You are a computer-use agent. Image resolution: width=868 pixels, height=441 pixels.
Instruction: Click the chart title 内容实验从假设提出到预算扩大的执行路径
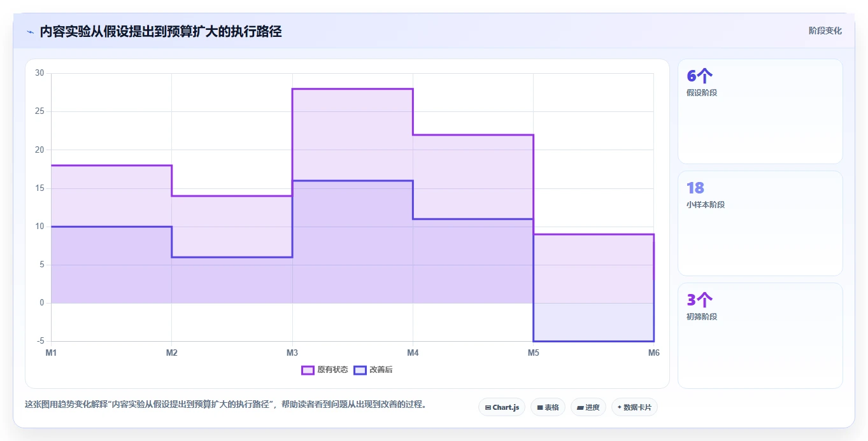point(160,32)
